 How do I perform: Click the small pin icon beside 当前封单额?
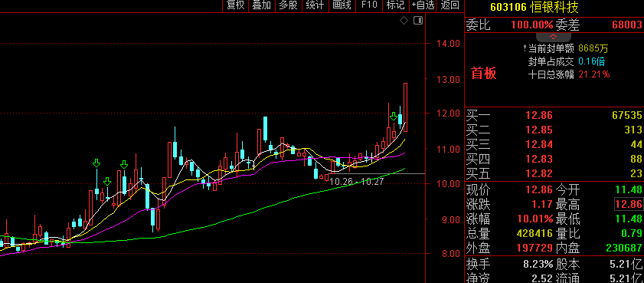pyautogui.click(x=525, y=48)
